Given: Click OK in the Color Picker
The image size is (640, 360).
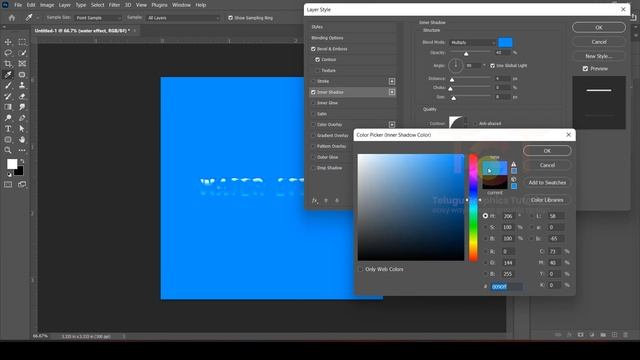Looking at the screenshot, I should click(x=547, y=151).
